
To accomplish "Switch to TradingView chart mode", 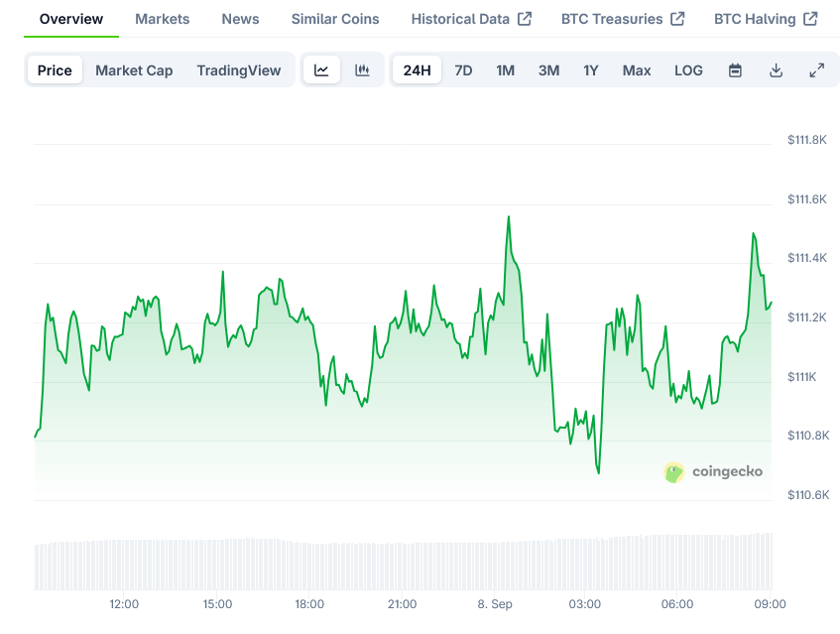I will (238, 70).
